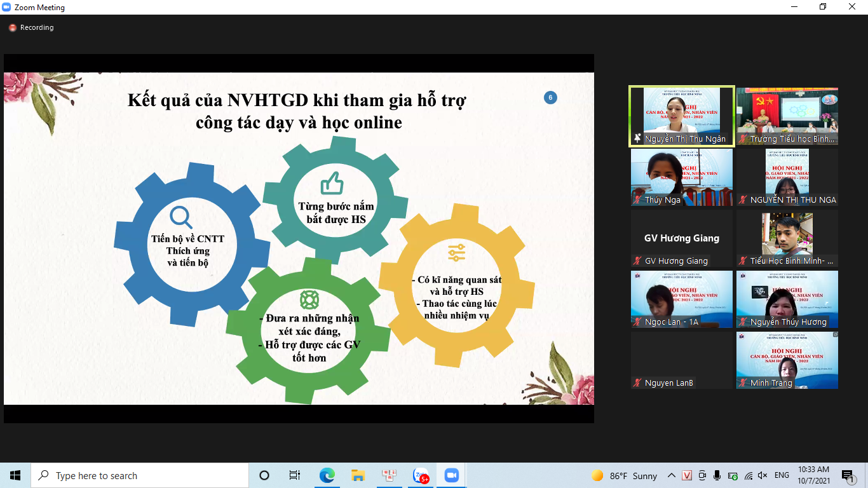Viewport: 868px width, 488px height.
Task: Launch Microsoft Edge from taskbar
Action: tap(327, 475)
